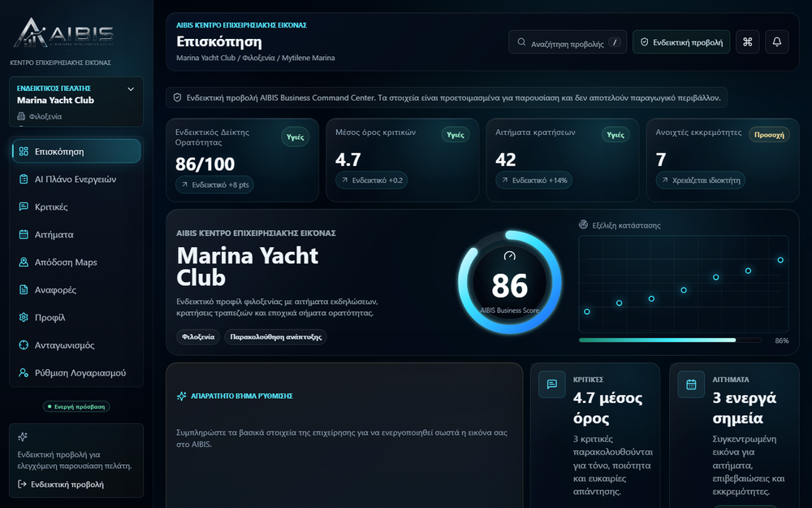Click the Ενεργή πρόσβαση status badge

pos(76,406)
